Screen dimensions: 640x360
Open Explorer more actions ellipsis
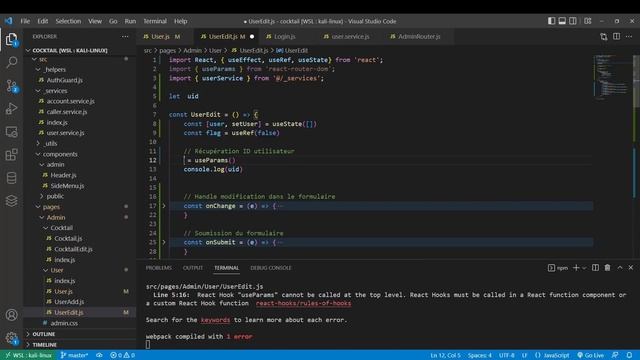coord(125,37)
